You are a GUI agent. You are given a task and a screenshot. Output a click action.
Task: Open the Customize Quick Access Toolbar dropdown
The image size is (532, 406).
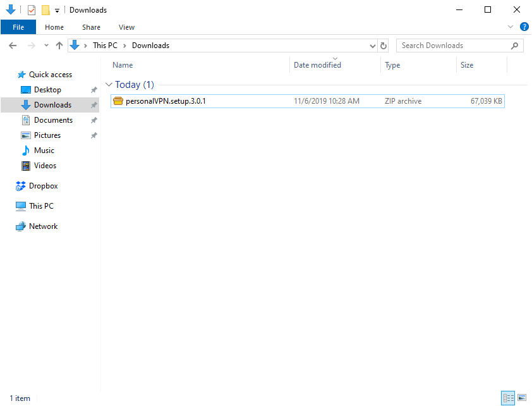pos(57,11)
